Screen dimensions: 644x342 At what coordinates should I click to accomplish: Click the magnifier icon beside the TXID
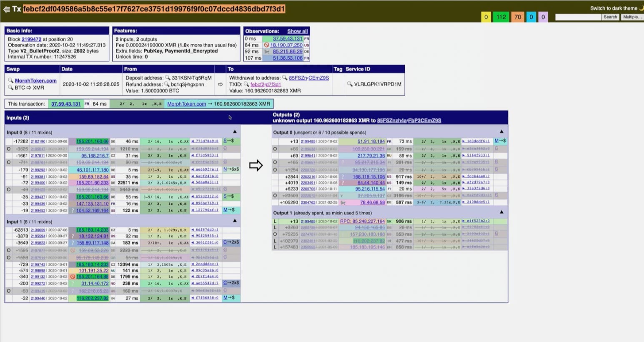[x=246, y=84]
